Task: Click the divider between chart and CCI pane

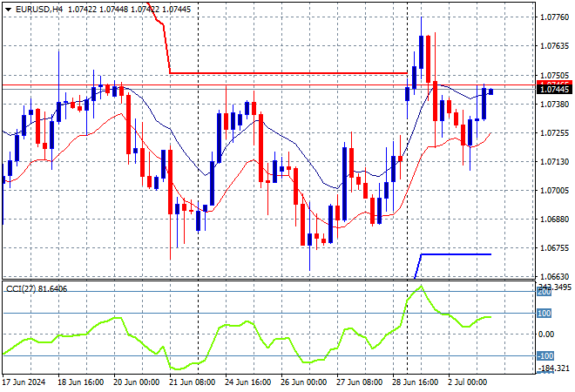Action: click(x=269, y=280)
